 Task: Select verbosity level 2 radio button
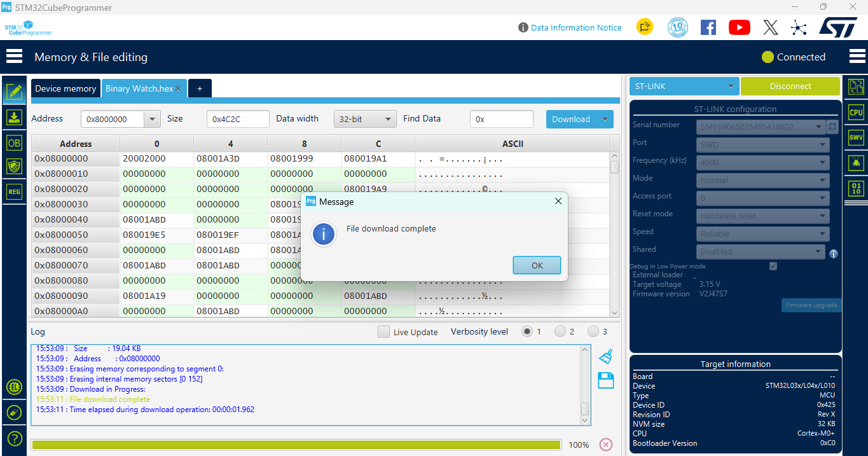[560, 331]
